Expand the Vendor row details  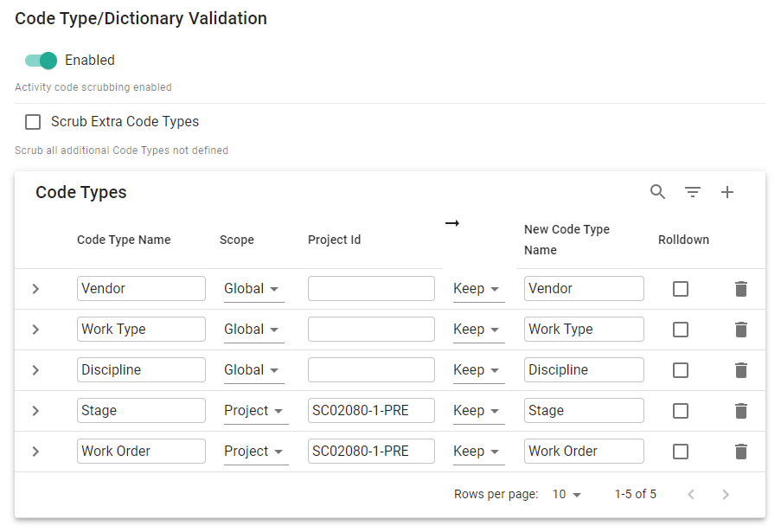(35, 289)
